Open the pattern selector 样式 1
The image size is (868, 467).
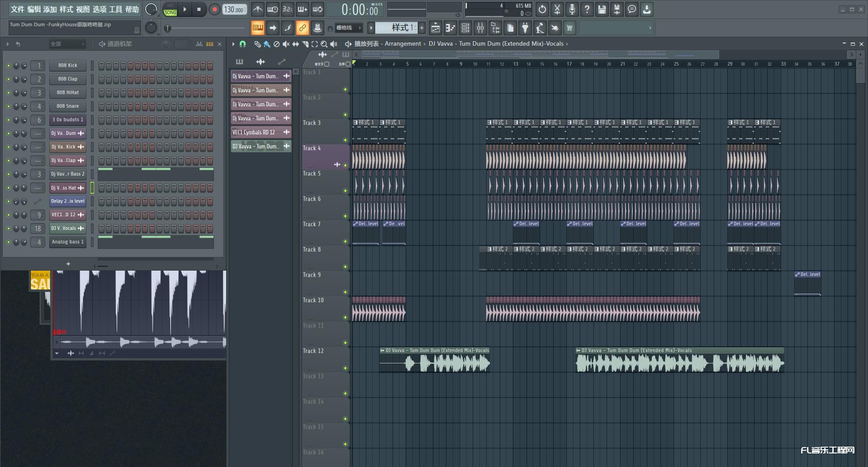397,28
